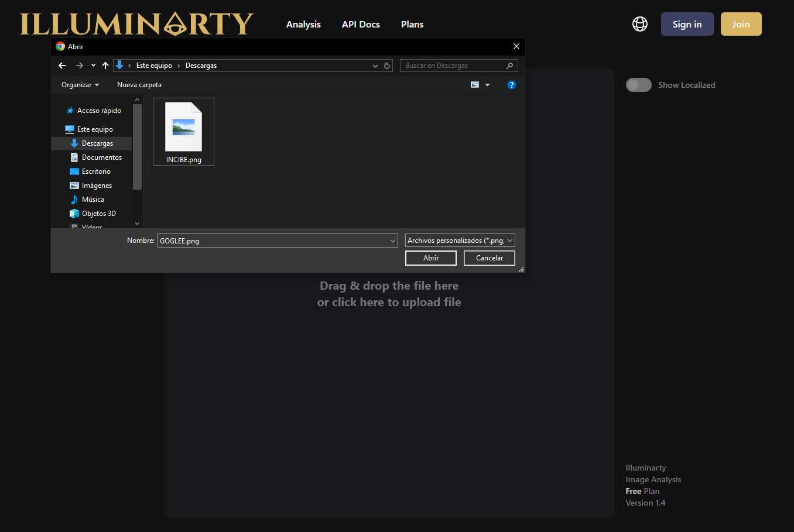The width and height of the screenshot is (794, 532).
Task: Click the Cancelar button
Action: [489, 258]
